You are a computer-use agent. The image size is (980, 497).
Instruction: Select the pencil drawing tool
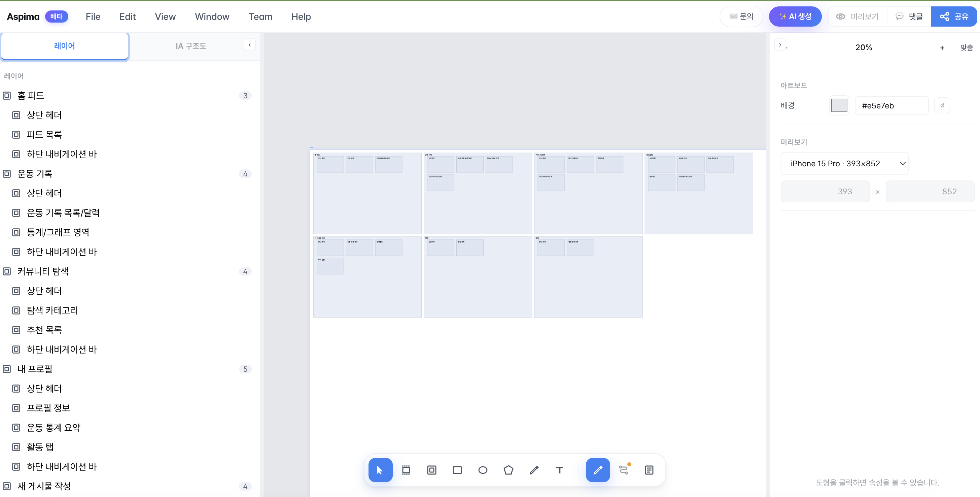tap(534, 470)
